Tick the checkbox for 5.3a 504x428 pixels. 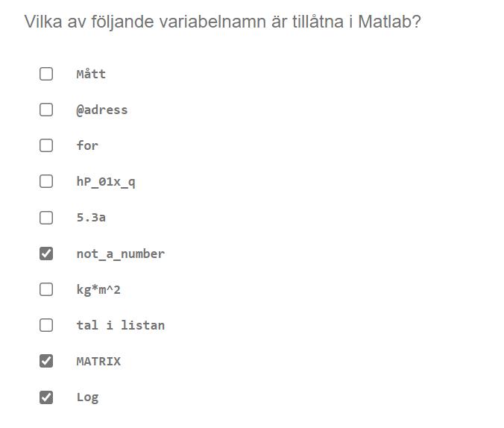[46, 218]
